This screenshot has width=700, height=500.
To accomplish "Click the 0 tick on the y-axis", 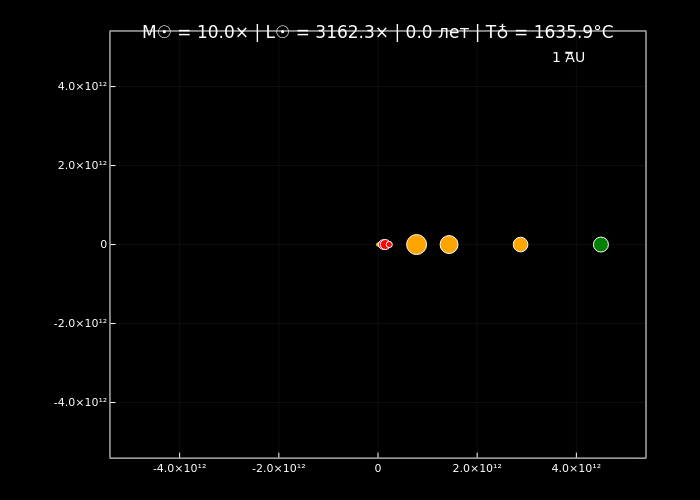I will (x=103, y=244).
